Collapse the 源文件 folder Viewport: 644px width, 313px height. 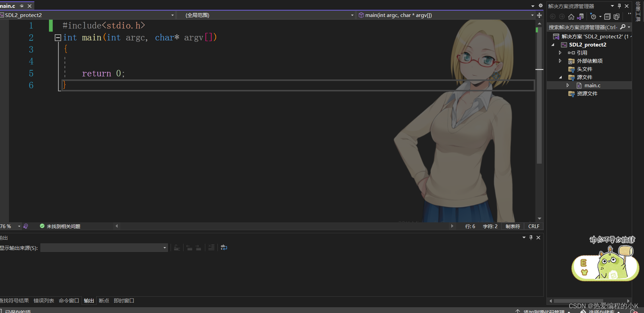[560, 77]
